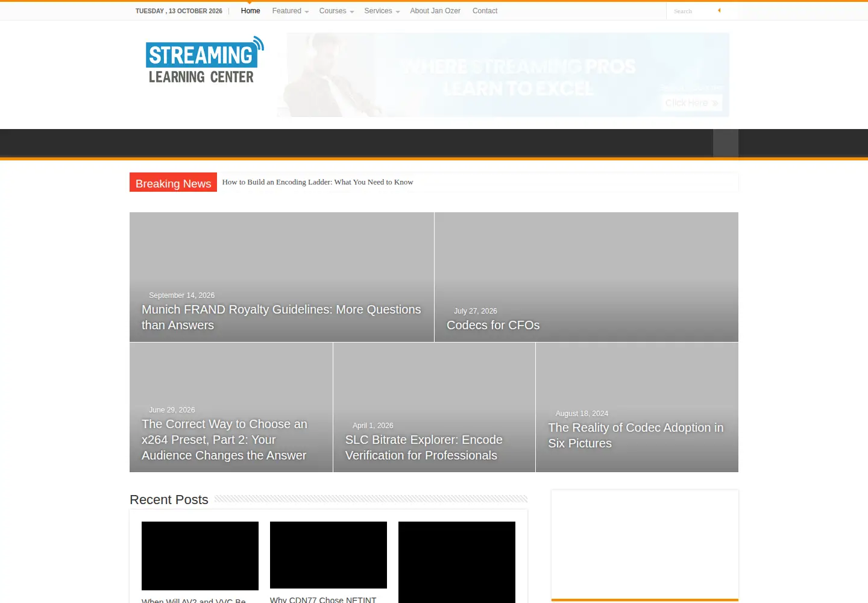The image size is (868, 603).
Task: Click the date August 18, 2024
Action: pyautogui.click(x=582, y=414)
